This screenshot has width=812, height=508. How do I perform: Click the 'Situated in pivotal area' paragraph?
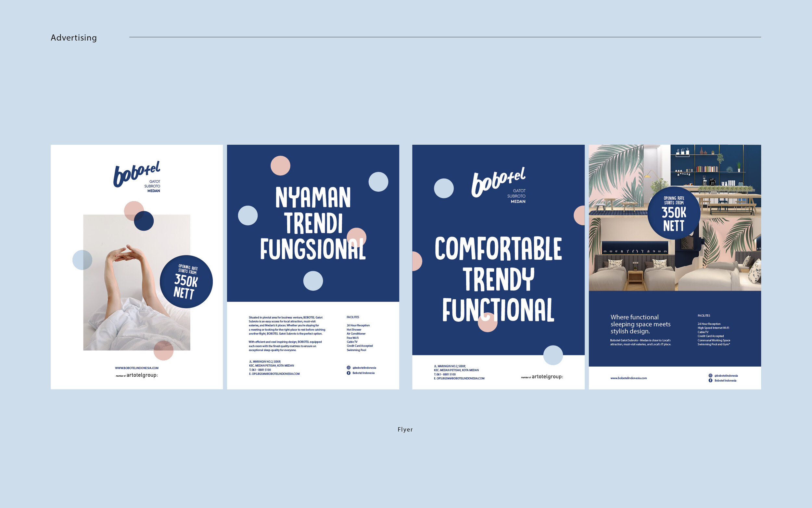coord(287,326)
